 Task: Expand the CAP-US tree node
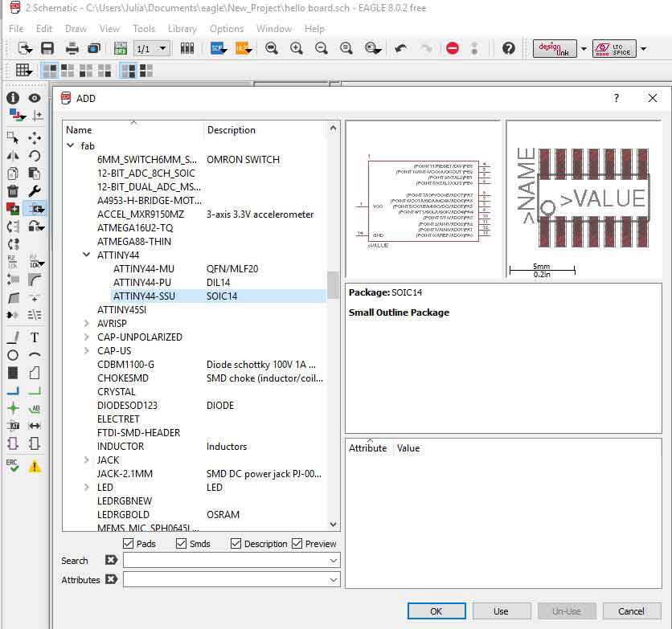click(x=87, y=350)
